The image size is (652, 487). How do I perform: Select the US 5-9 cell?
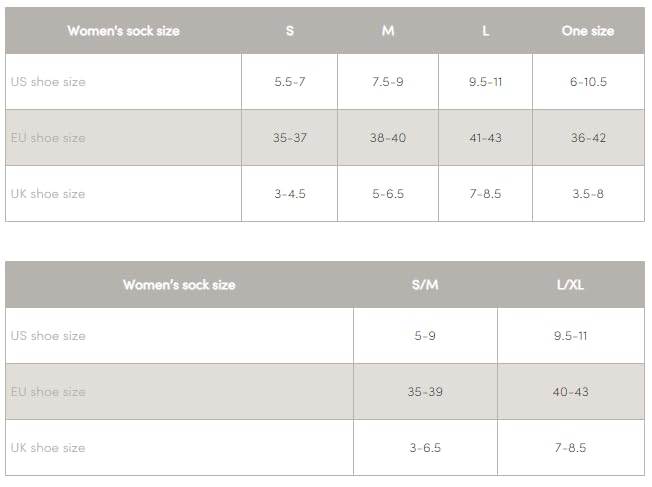coord(425,336)
